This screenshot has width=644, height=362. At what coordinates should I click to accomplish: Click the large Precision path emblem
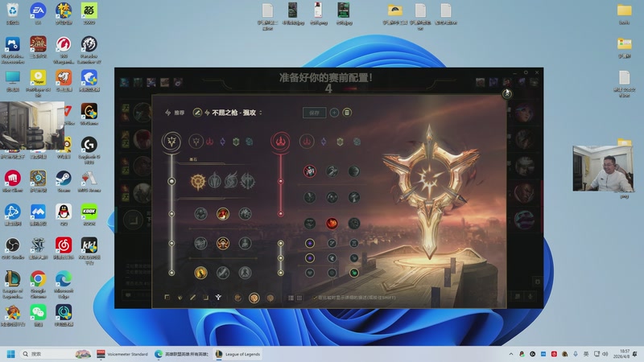pos(171,142)
